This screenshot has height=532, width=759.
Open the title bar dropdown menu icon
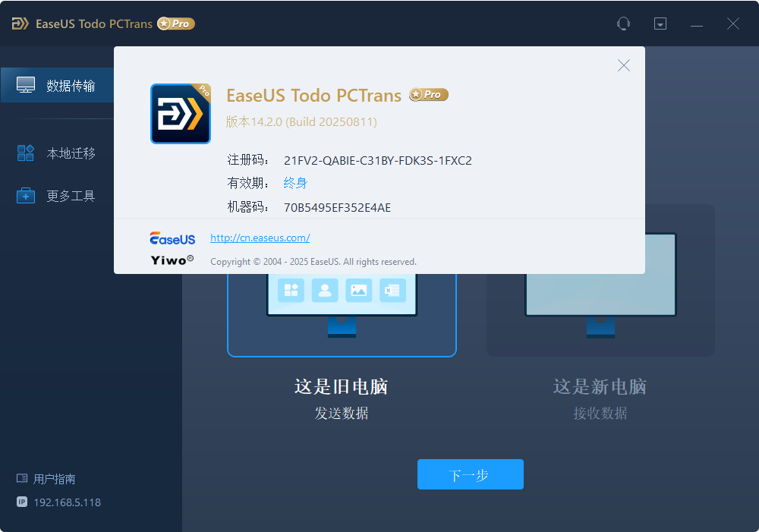pos(660,24)
